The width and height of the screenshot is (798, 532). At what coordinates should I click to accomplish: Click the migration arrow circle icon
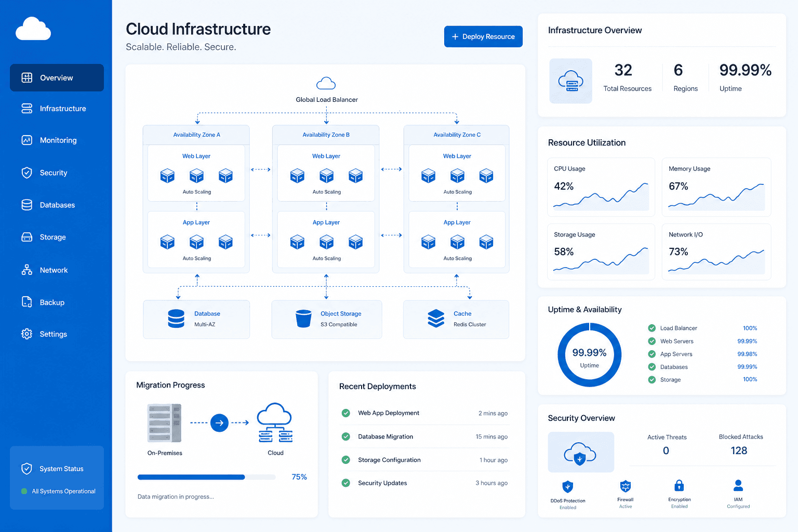[219, 423]
